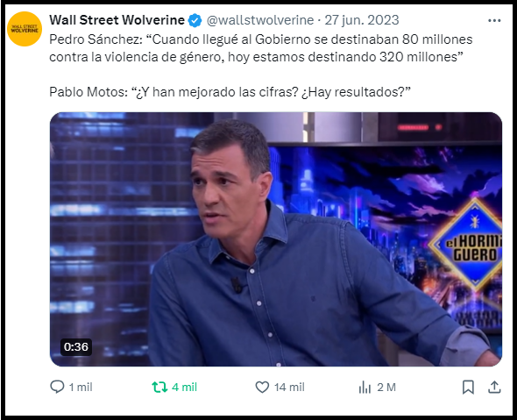Click the 1 mil replies count
Viewport: 517px width, 420px height.
[81, 387]
